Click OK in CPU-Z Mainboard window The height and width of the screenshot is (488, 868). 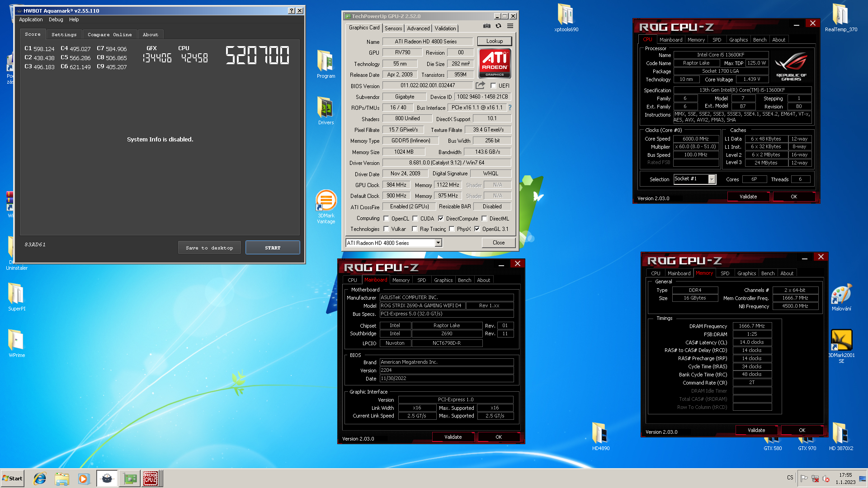pyautogui.click(x=499, y=437)
